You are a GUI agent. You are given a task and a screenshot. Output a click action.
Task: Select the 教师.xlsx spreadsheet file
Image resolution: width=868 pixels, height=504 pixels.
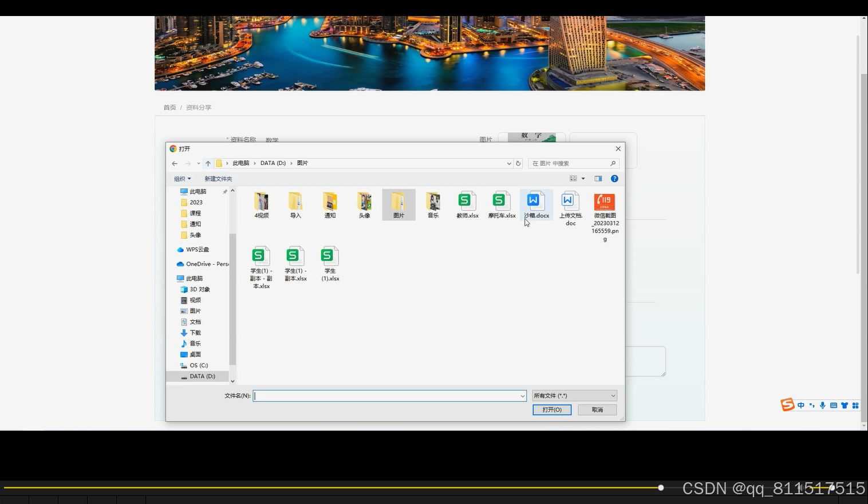(x=467, y=205)
